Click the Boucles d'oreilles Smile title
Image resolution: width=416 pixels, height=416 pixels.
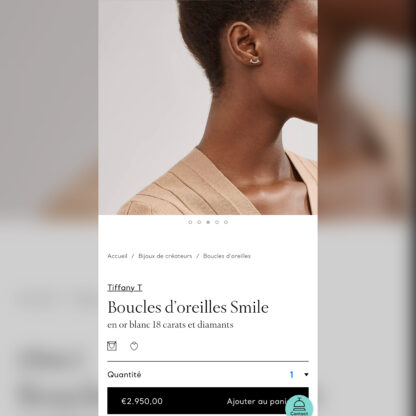tap(188, 307)
